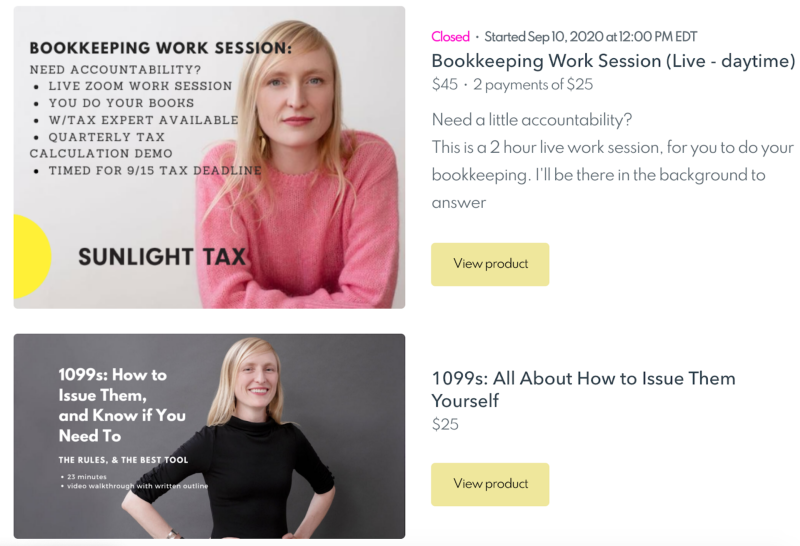Click the BOOKKEEPING WORK SESSION: heading in image
800x546 pixels.
click(161, 48)
